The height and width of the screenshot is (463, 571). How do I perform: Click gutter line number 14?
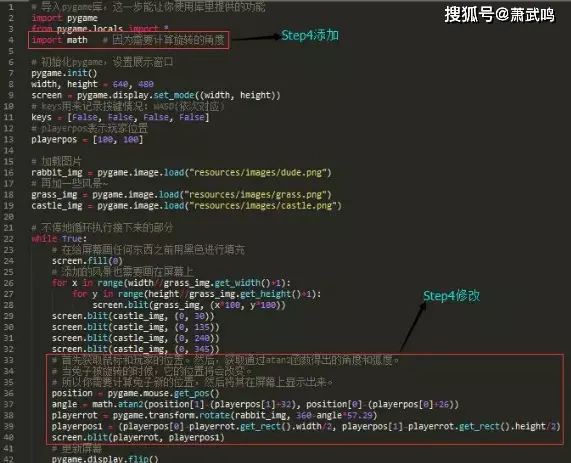pos(8,150)
